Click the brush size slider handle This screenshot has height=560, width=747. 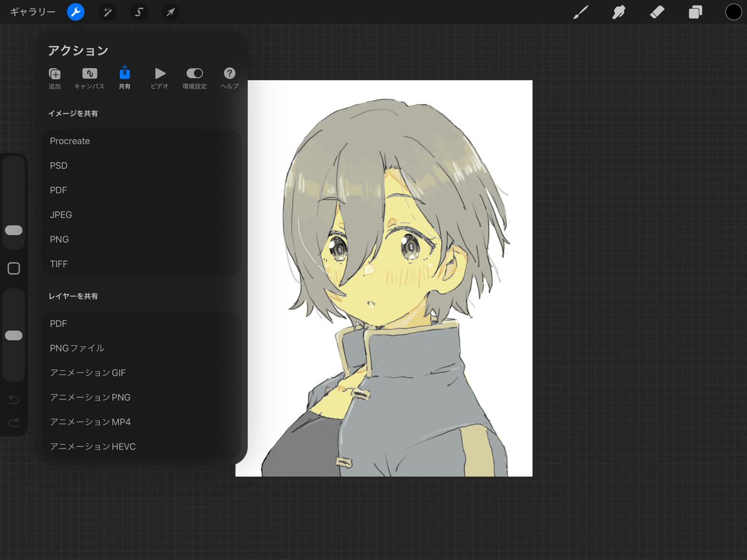[14, 230]
